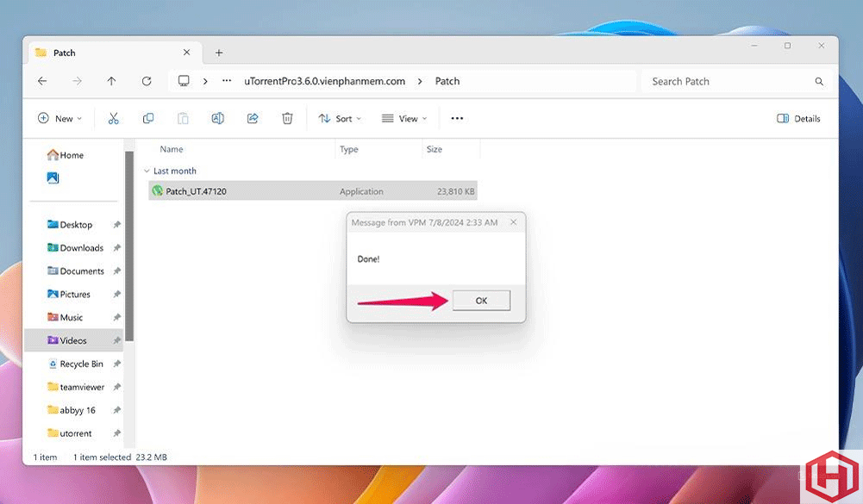Image resolution: width=863 pixels, height=504 pixels.
Task: Open the View dropdown
Action: click(x=404, y=118)
